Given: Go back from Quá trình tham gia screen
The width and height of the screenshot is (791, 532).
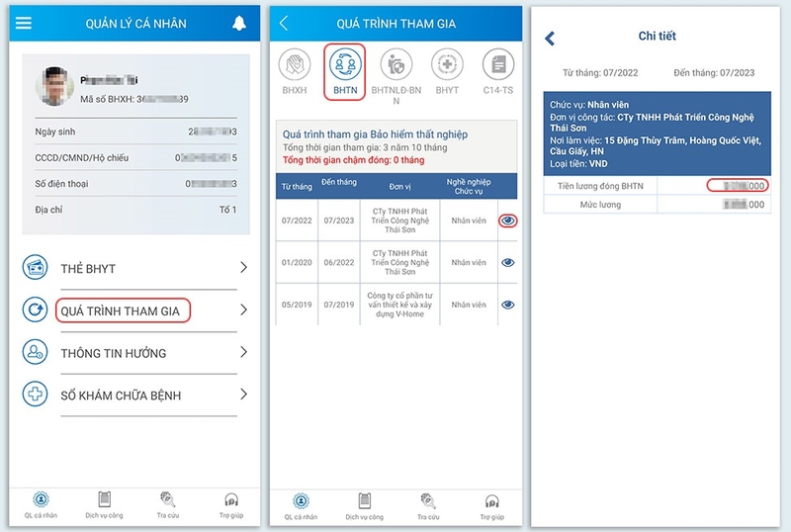Looking at the screenshot, I should 284,23.
